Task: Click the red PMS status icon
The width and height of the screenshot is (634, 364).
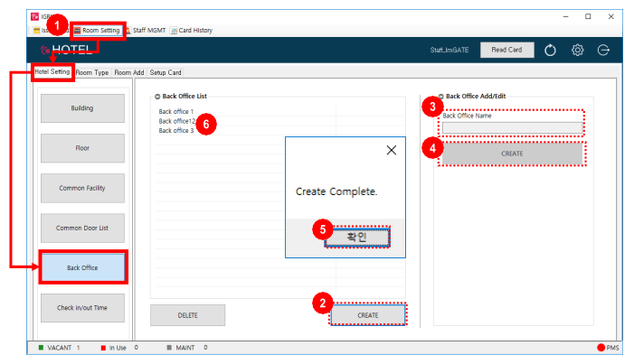Action: [x=601, y=348]
